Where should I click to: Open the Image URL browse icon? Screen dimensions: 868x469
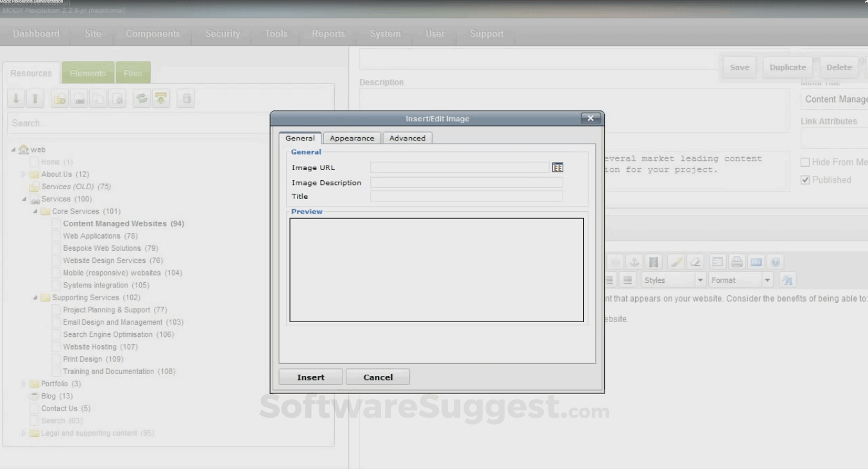point(557,167)
